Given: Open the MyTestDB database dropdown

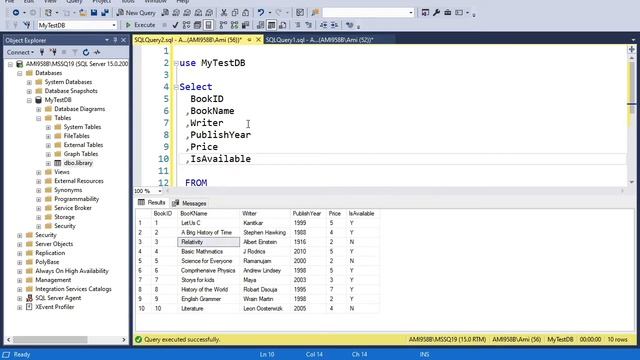Looking at the screenshot, I should point(113,25).
